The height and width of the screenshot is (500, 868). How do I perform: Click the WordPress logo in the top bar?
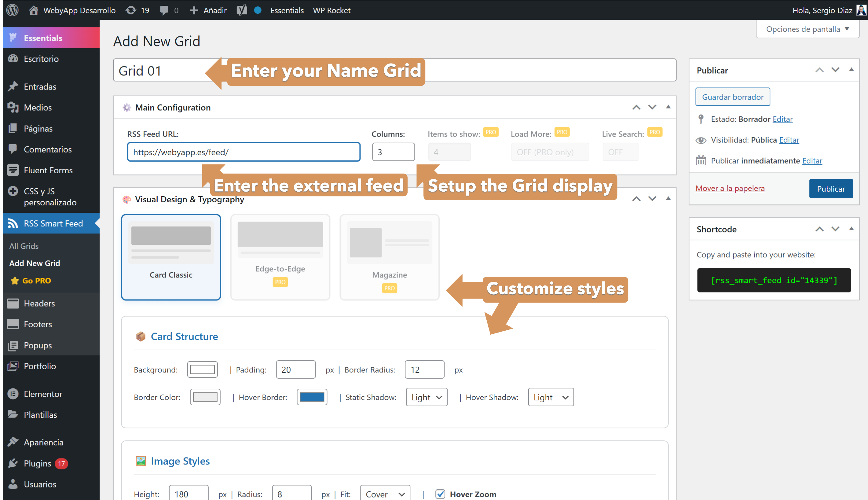click(x=12, y=10)
